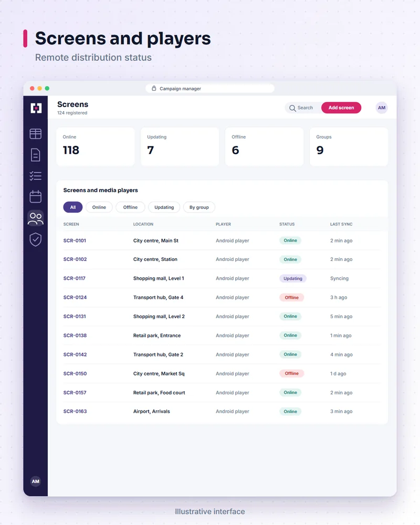Click the Offline badge for SCR-0150

(292, 373)
